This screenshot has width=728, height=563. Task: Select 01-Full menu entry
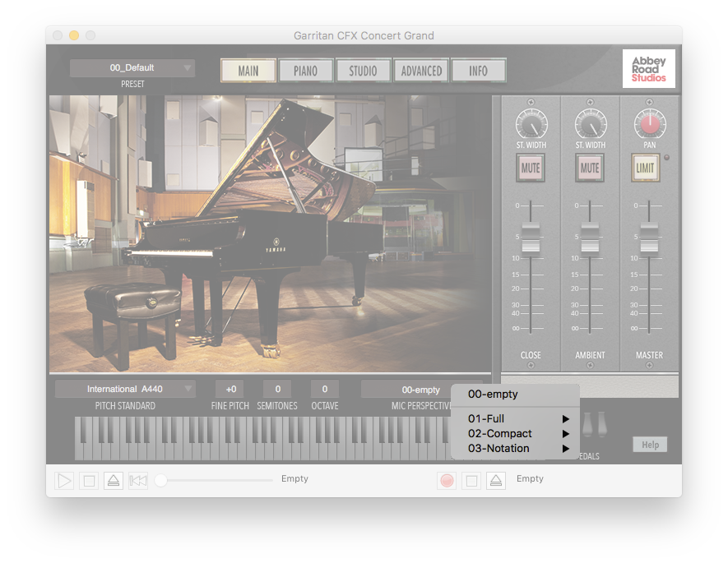[x=515, y=419]
